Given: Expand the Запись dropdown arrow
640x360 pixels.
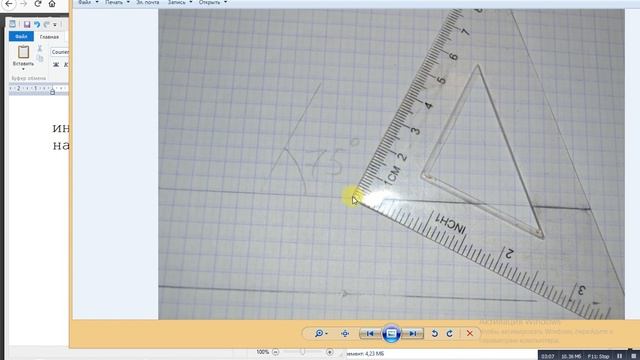Looking at the screenshot, I should (x=191, y=2).
